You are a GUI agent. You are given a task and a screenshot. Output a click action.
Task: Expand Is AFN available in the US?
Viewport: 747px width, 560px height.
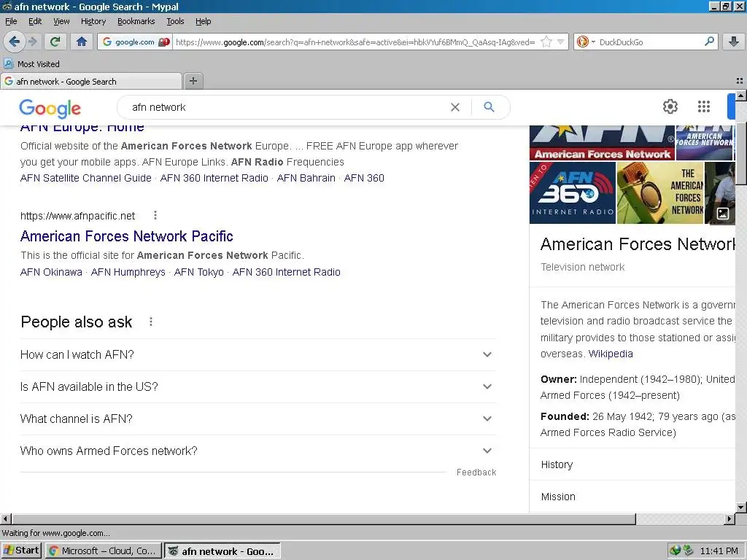coord(258,386)
